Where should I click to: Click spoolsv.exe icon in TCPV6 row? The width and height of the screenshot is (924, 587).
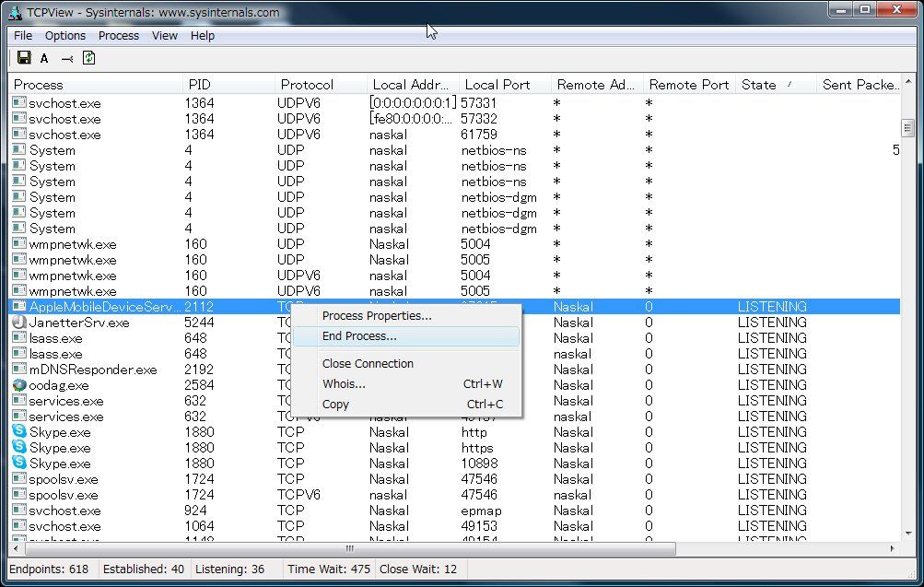pos(19,495)
